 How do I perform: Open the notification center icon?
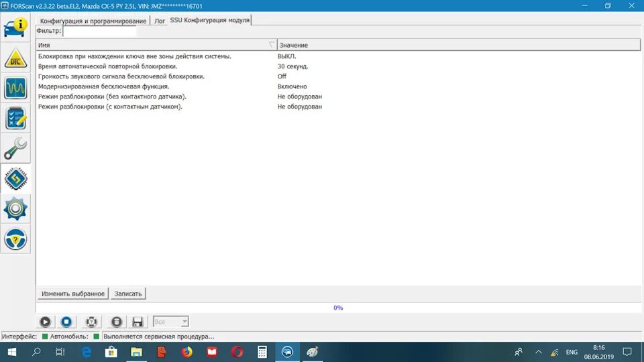627,352
